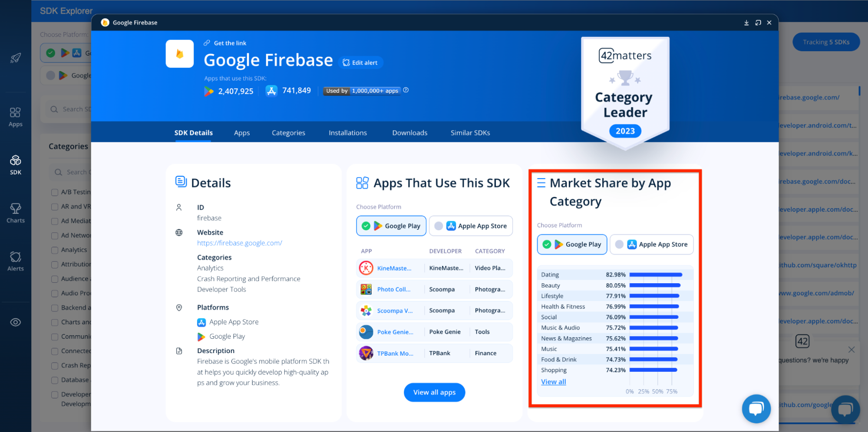Close the Google Firebase dialog
This screenshot has height=432, width=868.
[x=769, y=23]
